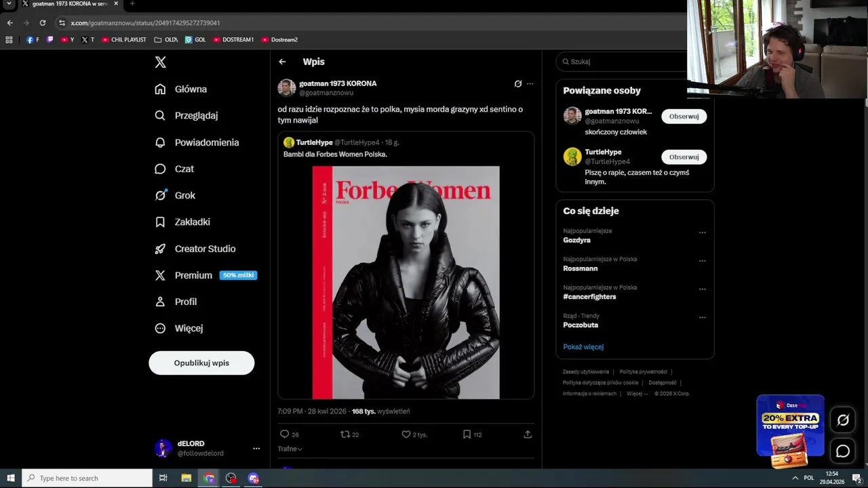
Task: Open the TurtleHype avatar in Powiązane osoby
Action: pyautogui.click(x=572, y=157)
